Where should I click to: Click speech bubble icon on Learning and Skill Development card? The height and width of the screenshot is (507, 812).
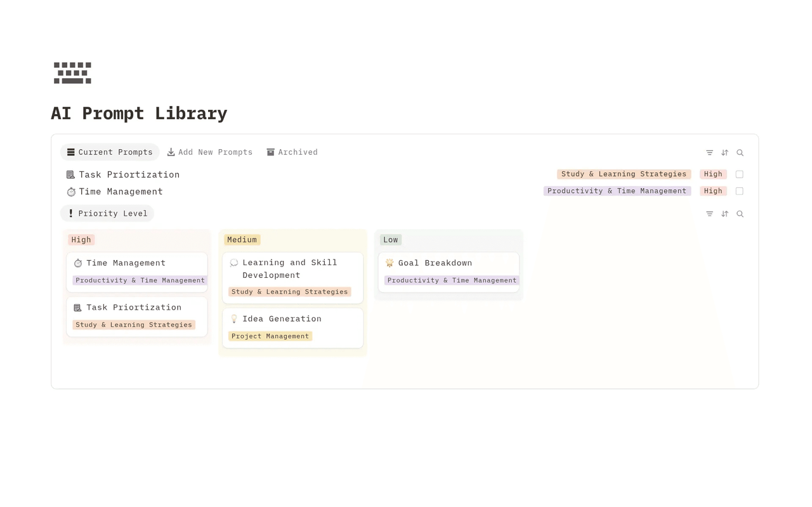234,263
